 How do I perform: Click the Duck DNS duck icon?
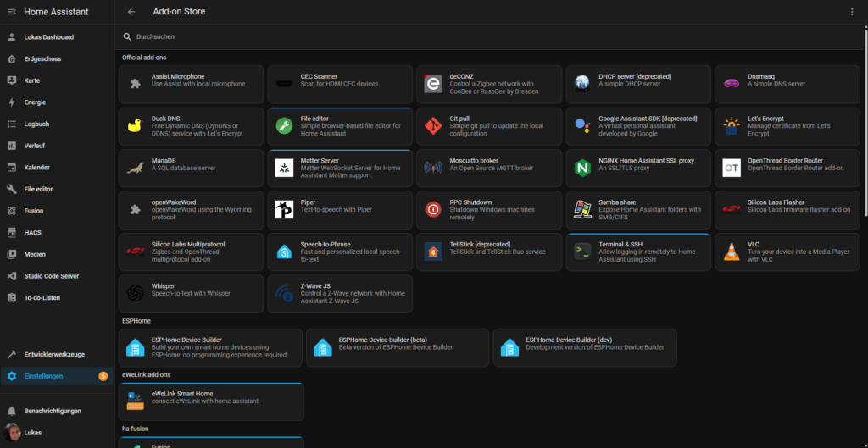tap(135, 126)
